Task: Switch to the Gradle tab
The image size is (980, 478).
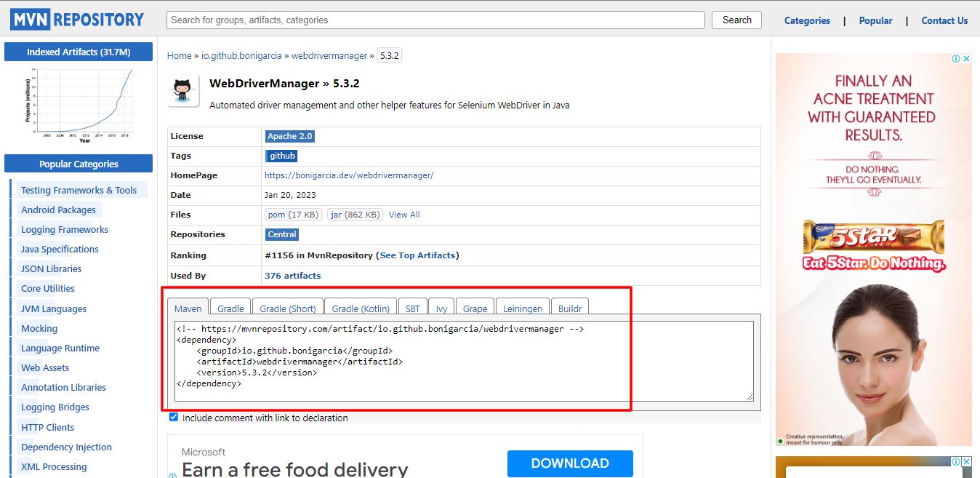Action: [230, 308]
